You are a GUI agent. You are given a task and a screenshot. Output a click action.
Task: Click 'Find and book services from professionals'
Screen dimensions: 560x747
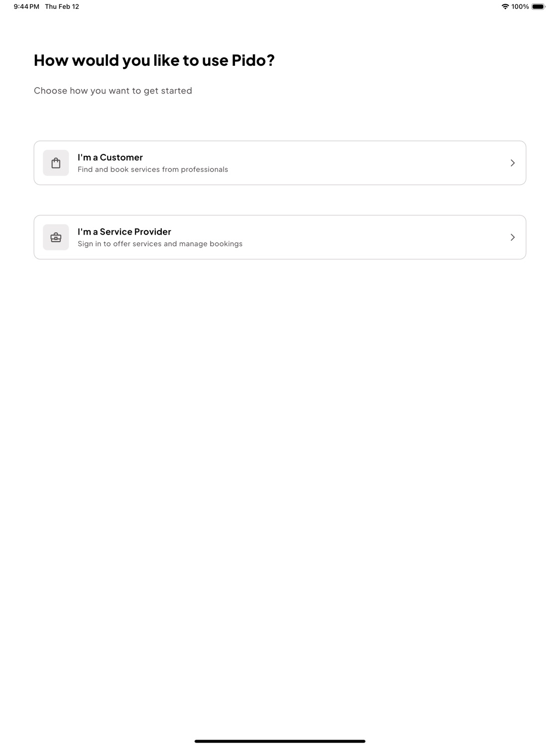[153, 169]
